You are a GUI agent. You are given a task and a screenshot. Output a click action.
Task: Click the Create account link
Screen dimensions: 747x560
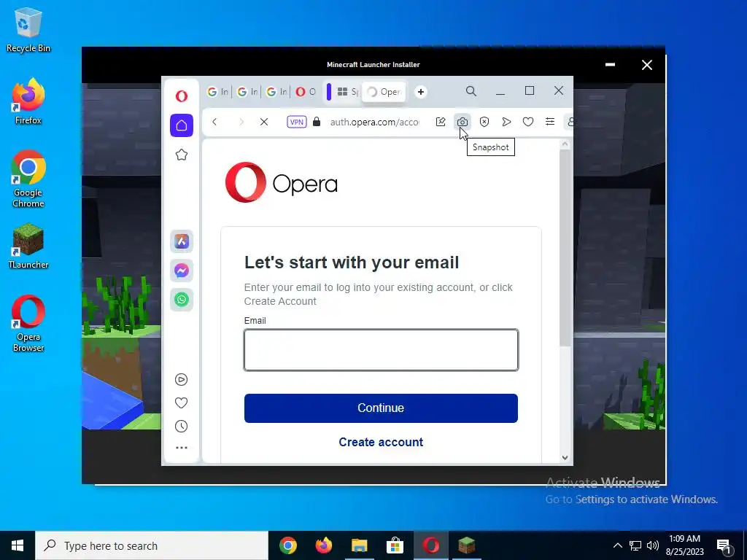tap(381, 442)
